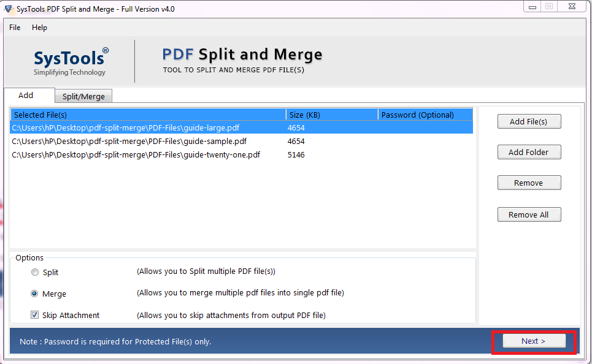Minimize the SysTools window
The image size is (592, 364).
(x=532, y=6)
